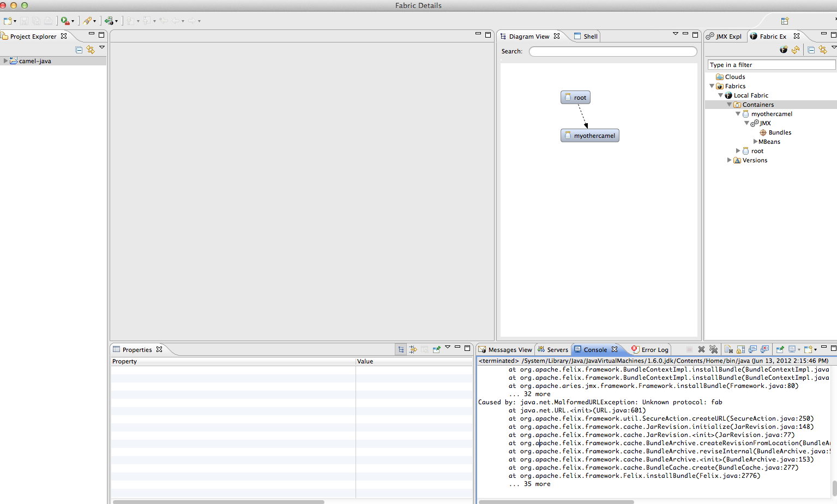The width and height of the screenshot is (837, 504).
Task: Collapse the Local Fabric node
Action: point(720,95)
